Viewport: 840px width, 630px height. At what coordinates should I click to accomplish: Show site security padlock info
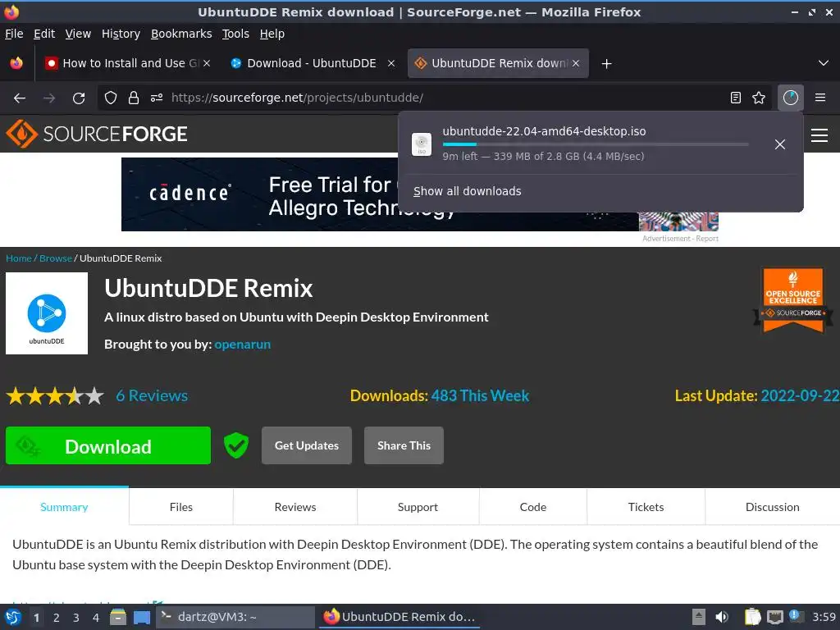(134, 98)
